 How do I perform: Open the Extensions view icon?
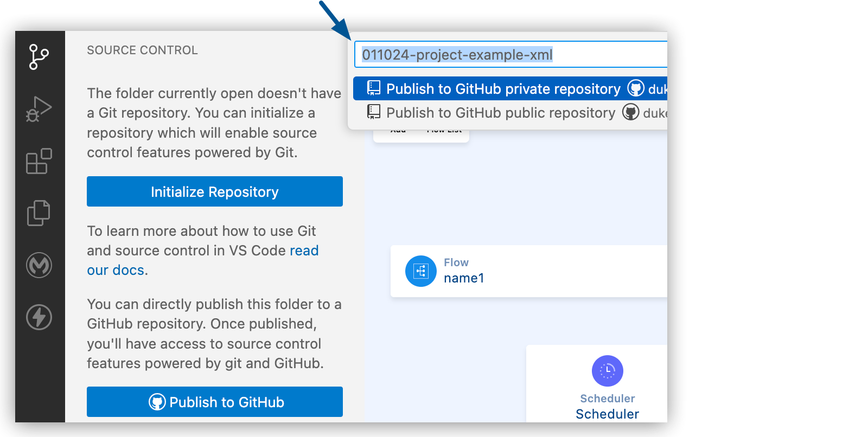pyautogui.click(x=40, y=161)
